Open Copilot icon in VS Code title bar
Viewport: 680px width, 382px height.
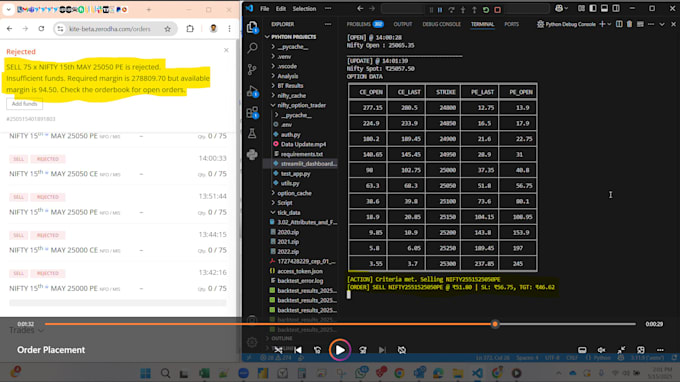(x=559, y=9)
